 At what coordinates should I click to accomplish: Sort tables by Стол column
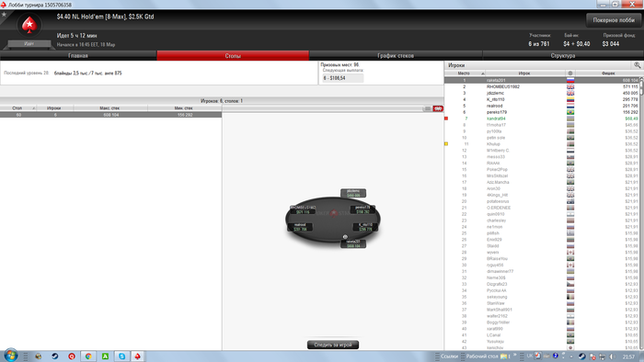[18, 108]
